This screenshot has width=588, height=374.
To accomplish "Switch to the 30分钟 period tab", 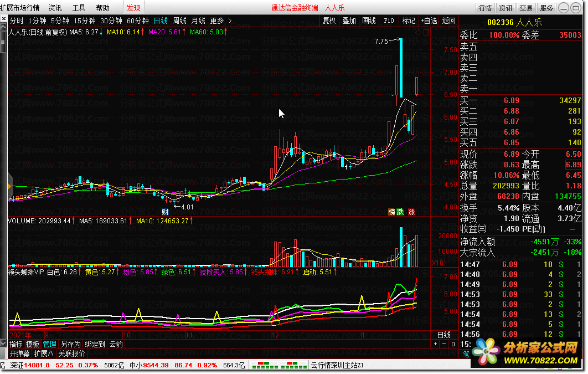I will (x=111, y=21).
